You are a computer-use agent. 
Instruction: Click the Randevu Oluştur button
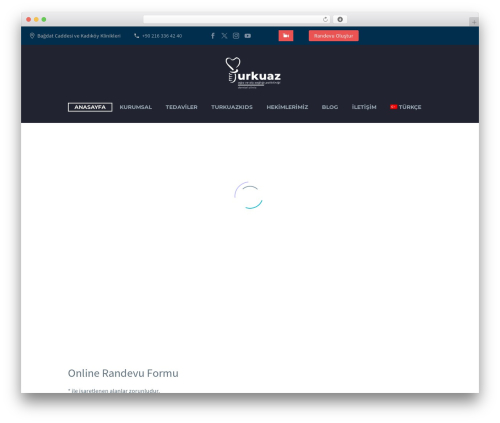334,36
